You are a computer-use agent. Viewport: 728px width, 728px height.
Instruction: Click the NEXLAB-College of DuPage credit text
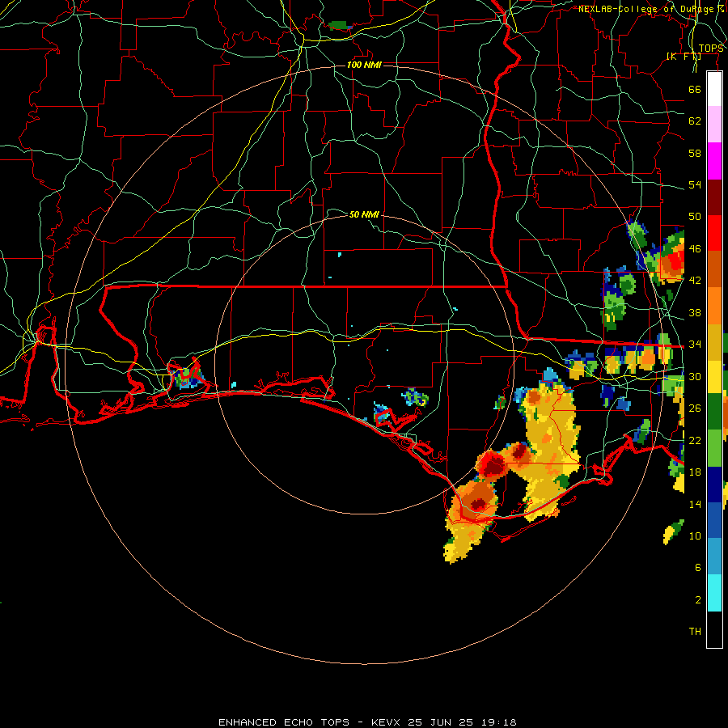(651, 9)
